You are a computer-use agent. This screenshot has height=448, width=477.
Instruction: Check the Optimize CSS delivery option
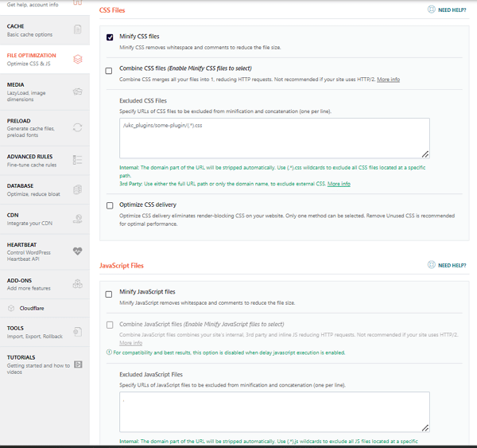pos(109,205)
